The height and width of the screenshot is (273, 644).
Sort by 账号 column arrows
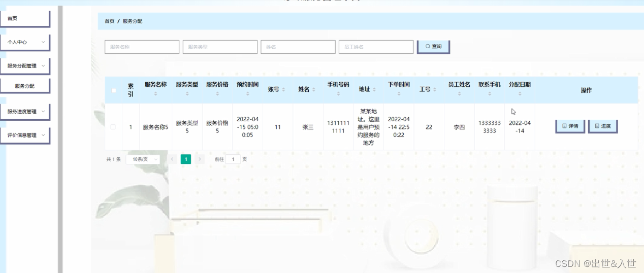tap(283, 89)
